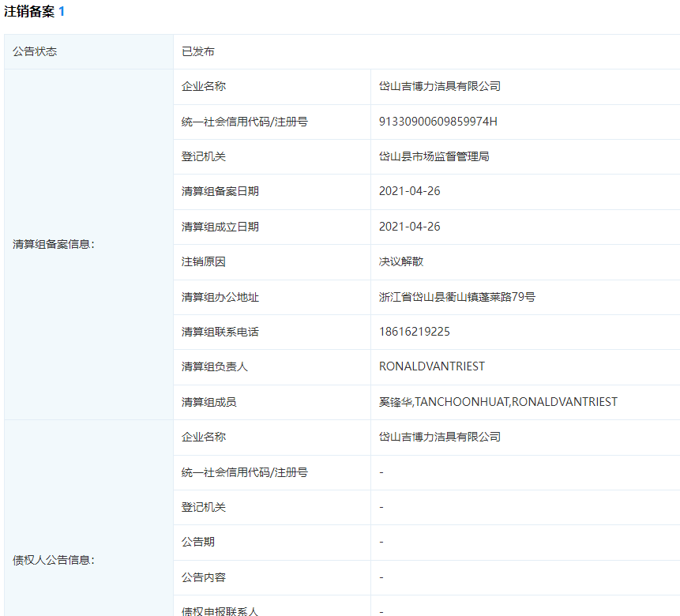Select the 清算组负责人 value RONALDVANTRIEST
The width and height of the screenshot is (680, 616).
432,366
